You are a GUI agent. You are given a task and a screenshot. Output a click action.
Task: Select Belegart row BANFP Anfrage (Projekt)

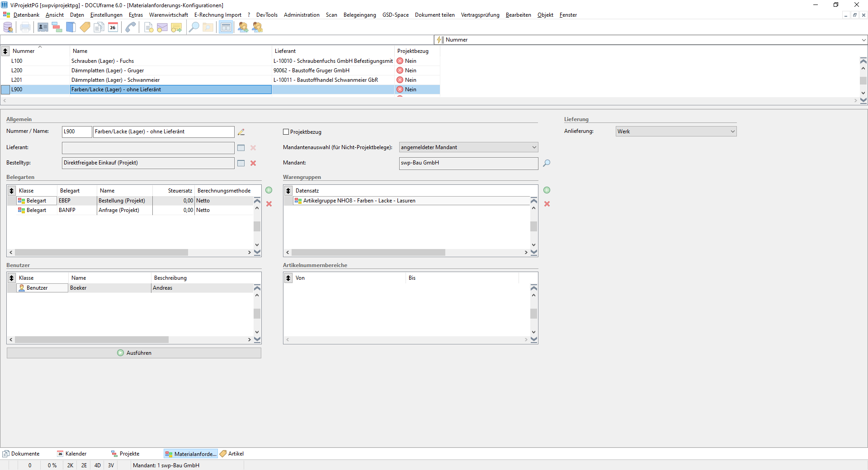pos(130,210)
